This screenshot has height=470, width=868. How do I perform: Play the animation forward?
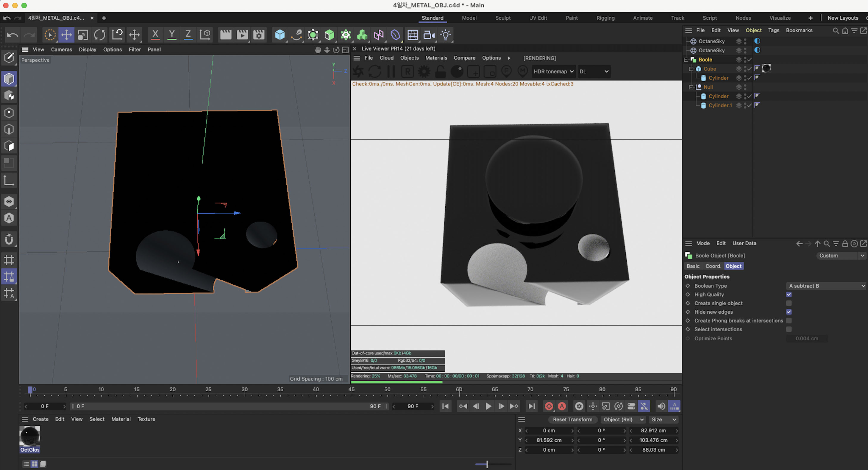488,406
